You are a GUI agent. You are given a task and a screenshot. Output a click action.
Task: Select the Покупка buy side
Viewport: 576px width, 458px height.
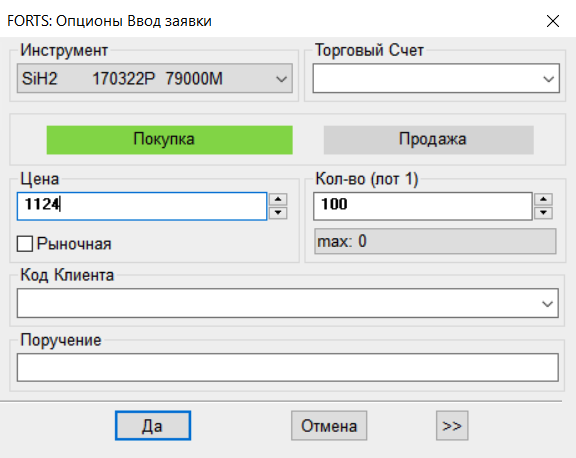(169, 140)
